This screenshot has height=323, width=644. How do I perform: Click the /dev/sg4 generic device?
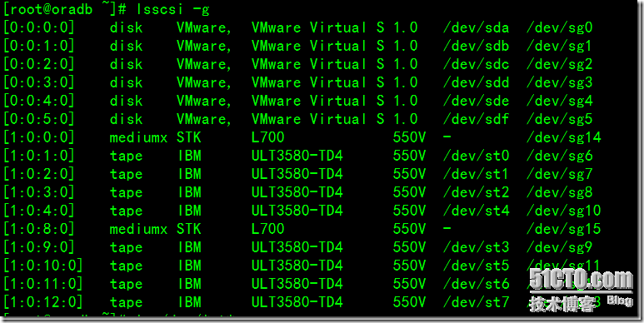559,101
